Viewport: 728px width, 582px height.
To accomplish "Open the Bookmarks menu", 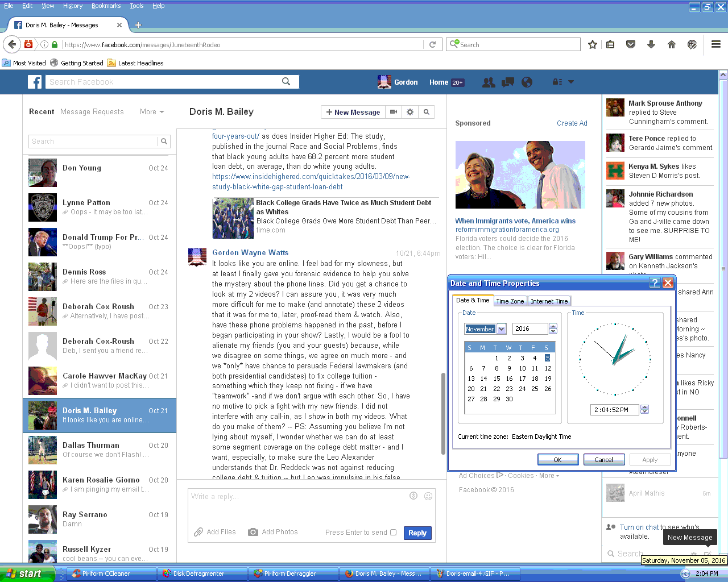I will point(106,6).
